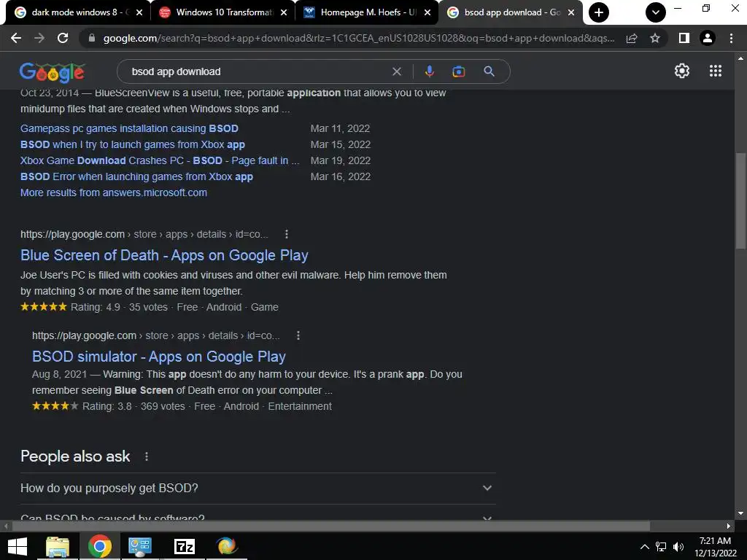
Task: Open Chrome from the taskbar
Action: point(100,547)
